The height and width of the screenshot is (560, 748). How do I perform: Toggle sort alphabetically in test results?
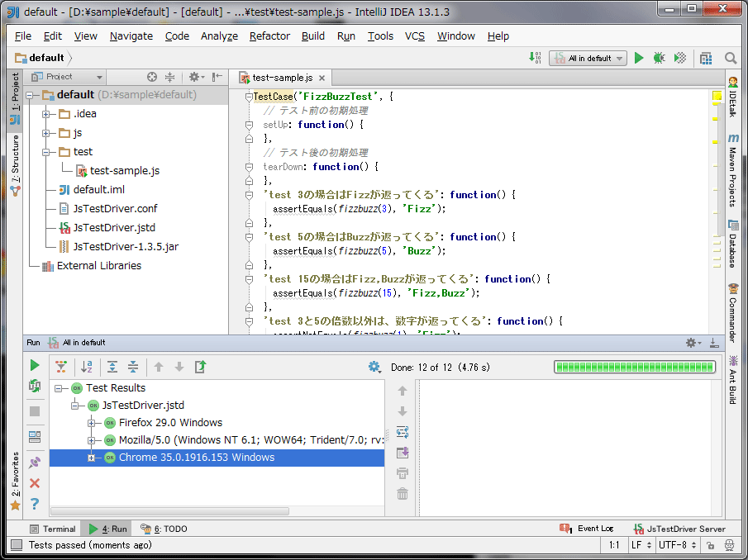[86, 367]
